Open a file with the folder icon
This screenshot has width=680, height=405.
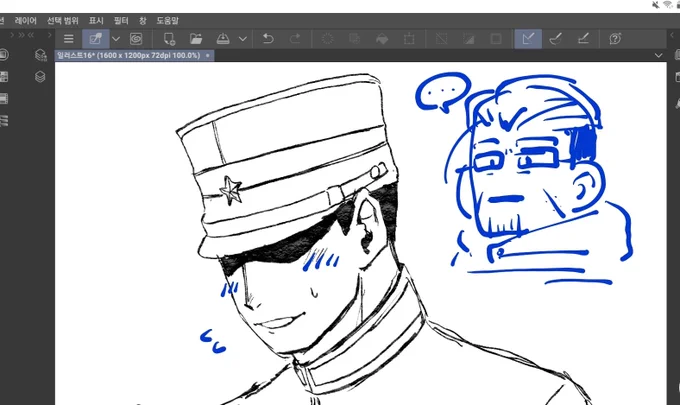pyautogui.click(x=196, y=39)
